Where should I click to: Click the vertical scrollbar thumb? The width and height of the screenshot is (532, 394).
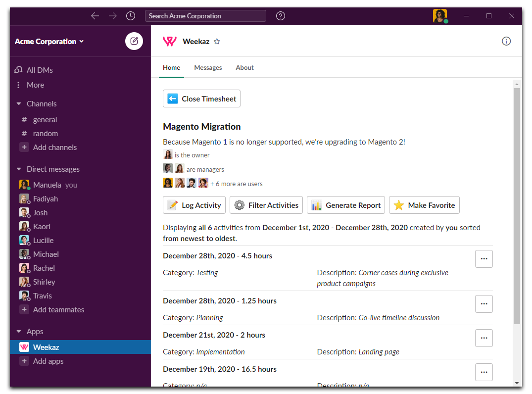point(517,206)
